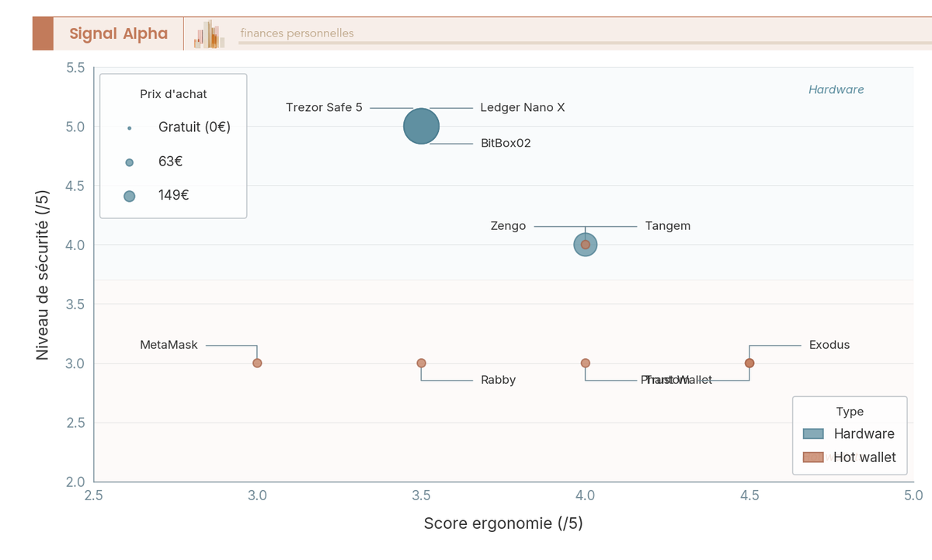Collapse the Type legend box

click(850, 412)
